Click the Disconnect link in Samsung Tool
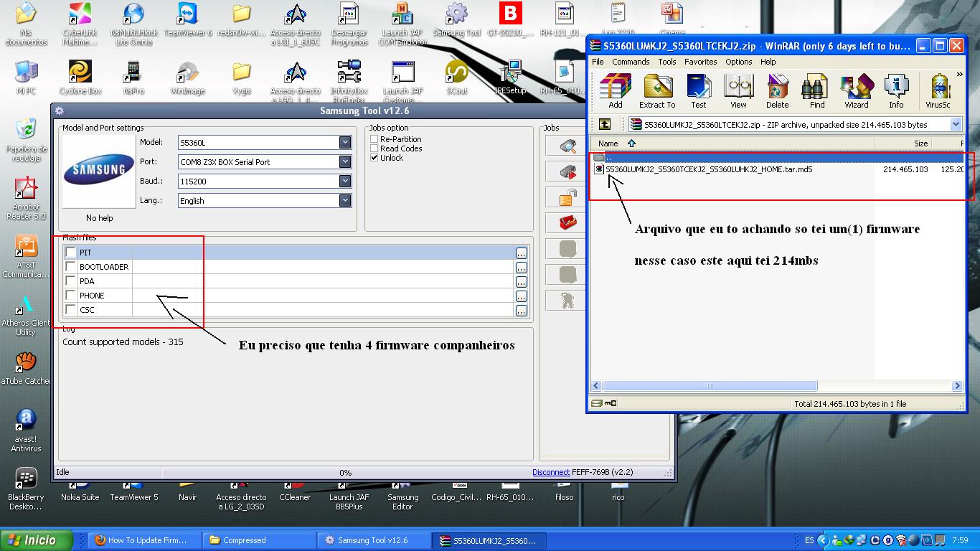The width and height of the screenshot is (980, 551). [x=551, y=472]
